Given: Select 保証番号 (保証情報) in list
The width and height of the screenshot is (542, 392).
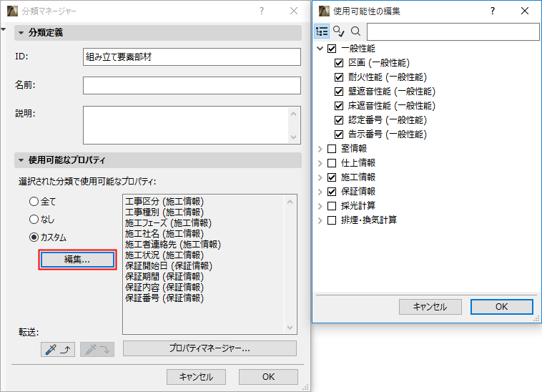Looking at the screenshot, I should [164, 298].
